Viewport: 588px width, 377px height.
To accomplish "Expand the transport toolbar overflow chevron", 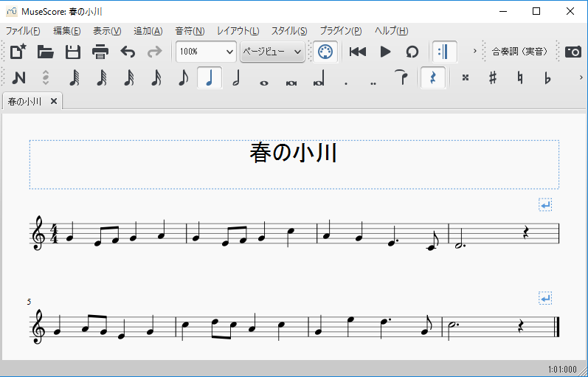I will (x=474, y=51).
